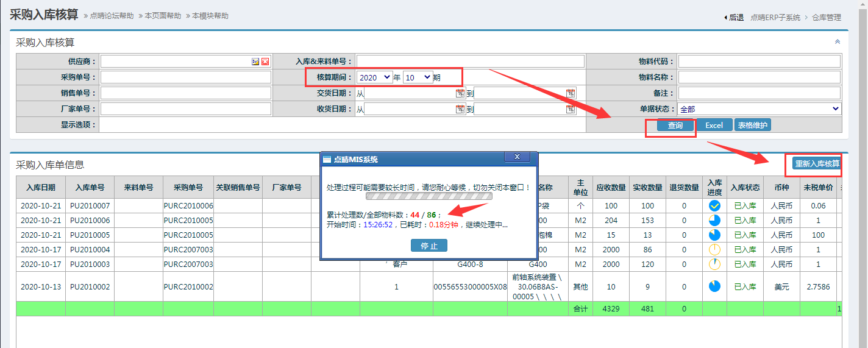Screen dimensions: 868x348
Task: Go to 仓库管理 in the breadcrumb
Action: click(x=826, y=18)
